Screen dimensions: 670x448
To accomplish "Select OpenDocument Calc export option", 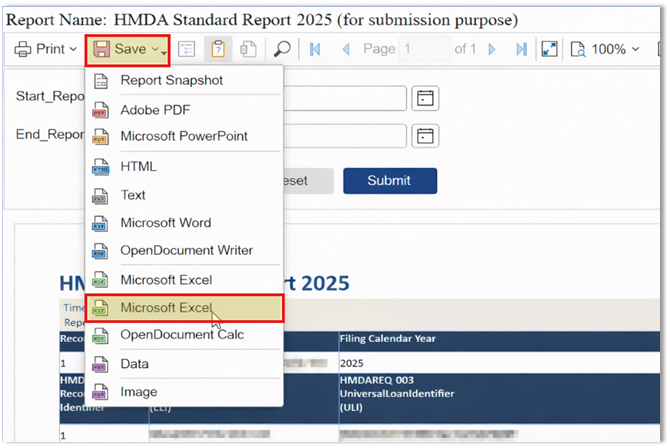I will coord(182,334).
